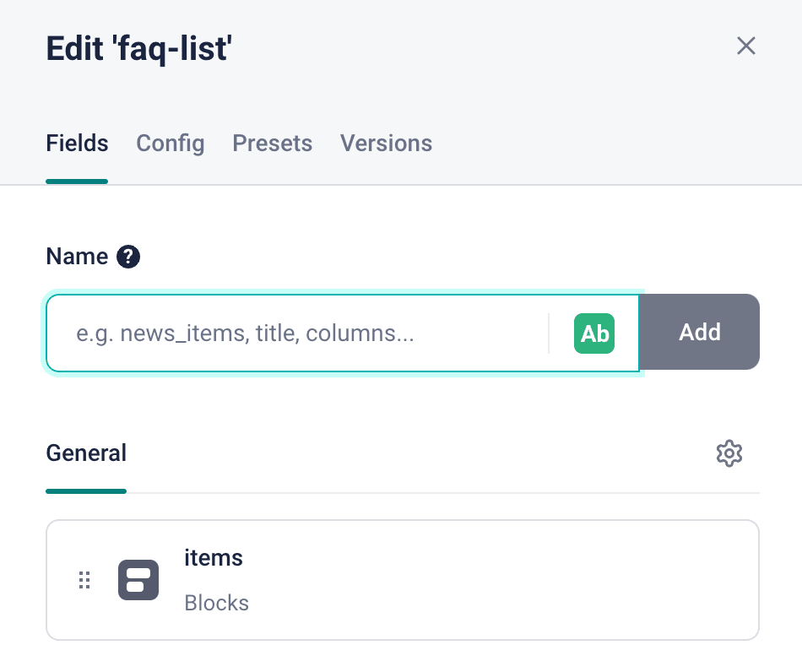This screenshot has width=802, height=672.
Task: Focus the field Name input box
Action: (295, 333)
